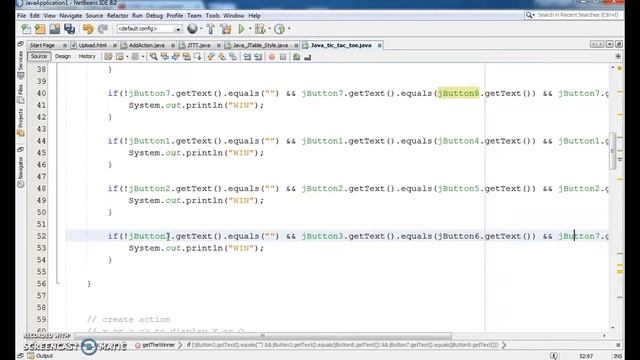The width and height of the screenshot is (640, 360).
Task: Click the Redo arrow icon
Action: pos(103,29)
